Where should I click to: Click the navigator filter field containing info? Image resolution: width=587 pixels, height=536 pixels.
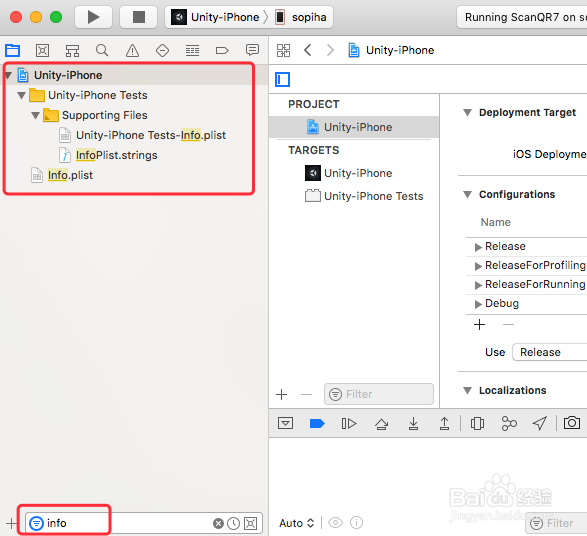pyautogui.click(x=144, y=523)
